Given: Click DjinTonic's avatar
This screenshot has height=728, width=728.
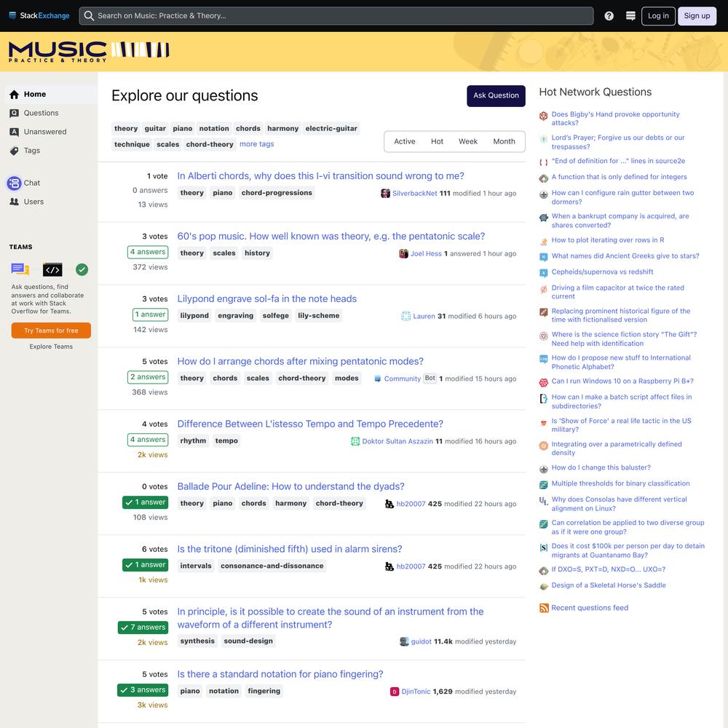Looking at the screenshot, I should (x=394, y=692).
